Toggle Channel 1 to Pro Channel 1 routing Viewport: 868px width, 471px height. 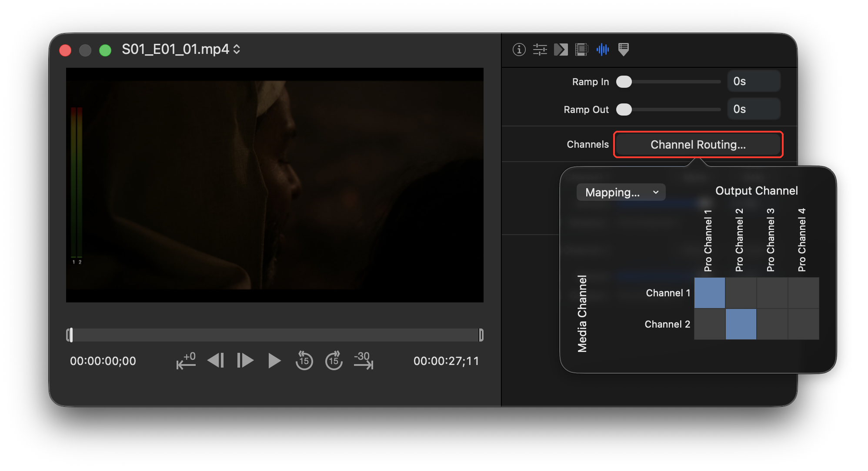pos(710,293)
